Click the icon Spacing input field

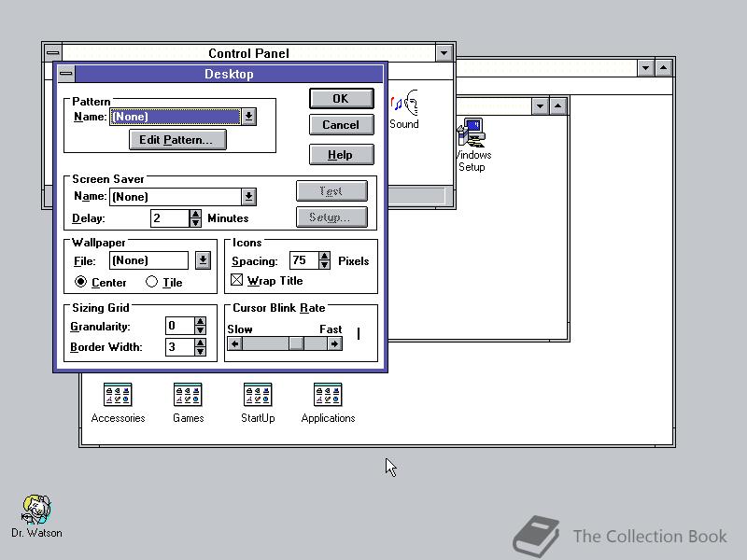pyautogui.click(x=304, y=260)
